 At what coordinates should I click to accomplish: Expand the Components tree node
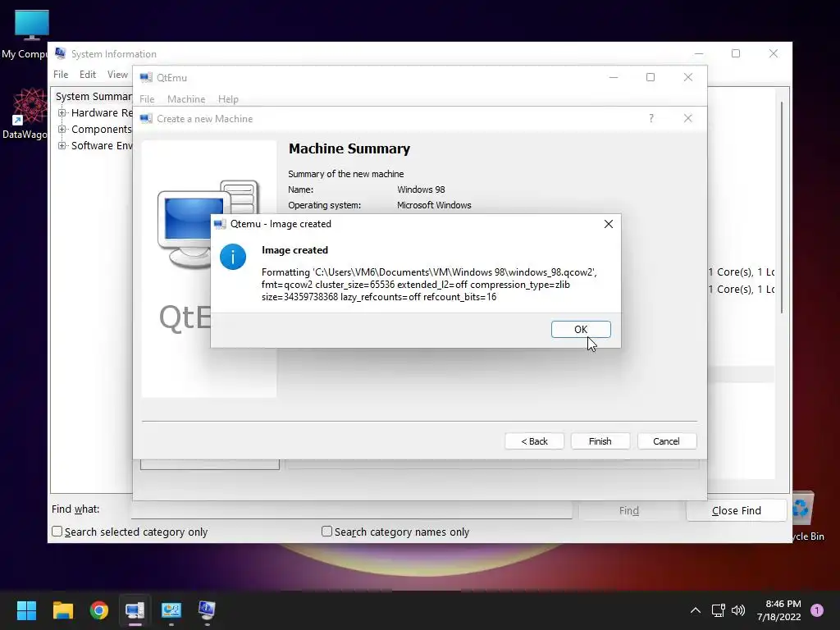pos(62,129)
